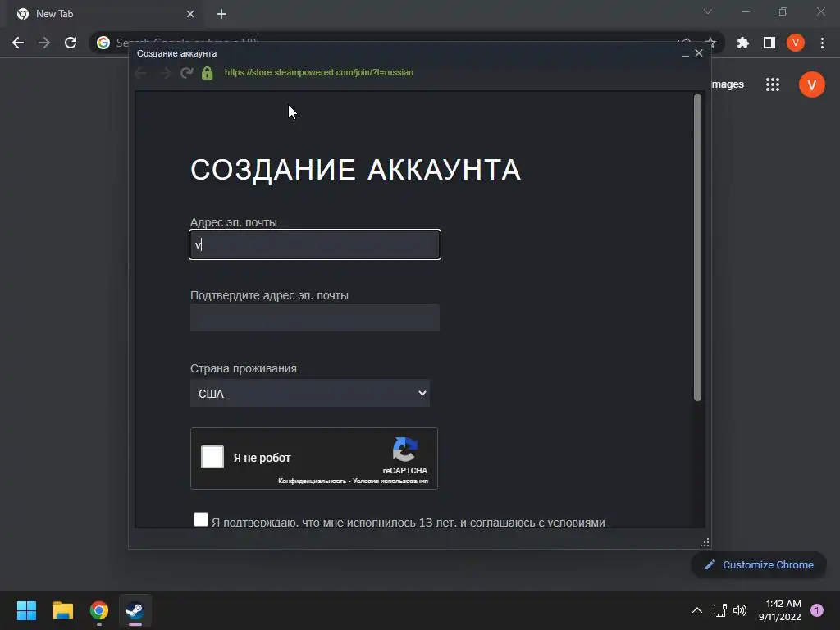Bookmark this page with the star icon
The image size is (840, 630).
pos(710,43)
